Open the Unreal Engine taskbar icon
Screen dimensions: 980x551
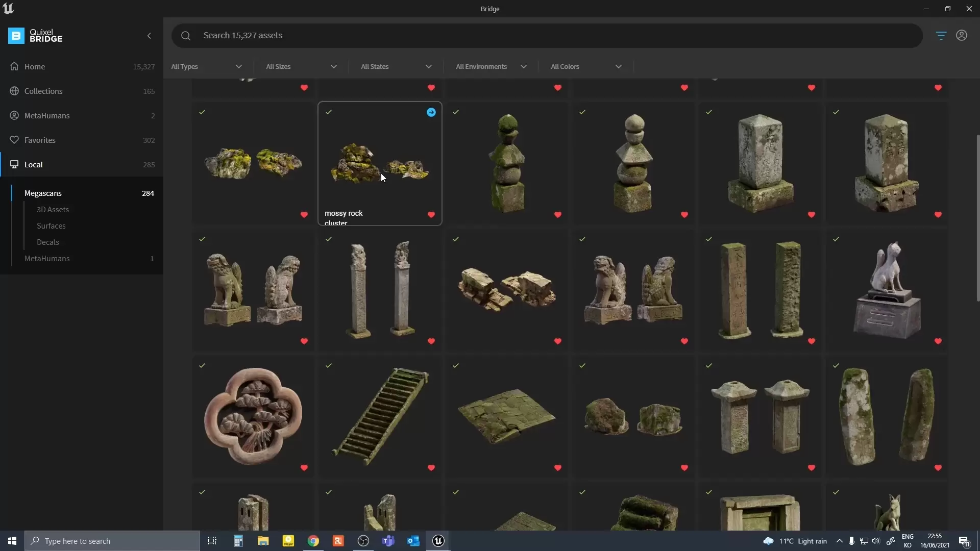coord(438,541)
